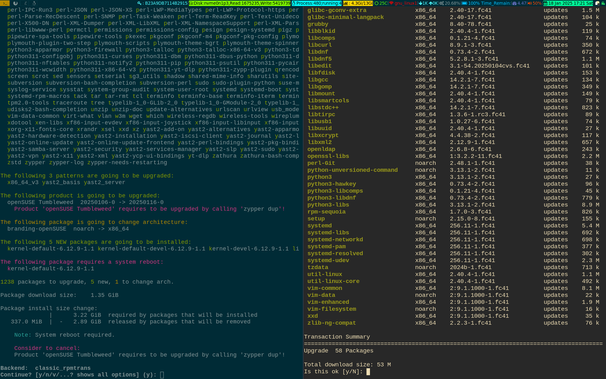Viewport: 606px width, 379px height.
Task: Click the 'glibc-minimal-langpack' package name
Action: pyautogui.click(x=346, y=17)
